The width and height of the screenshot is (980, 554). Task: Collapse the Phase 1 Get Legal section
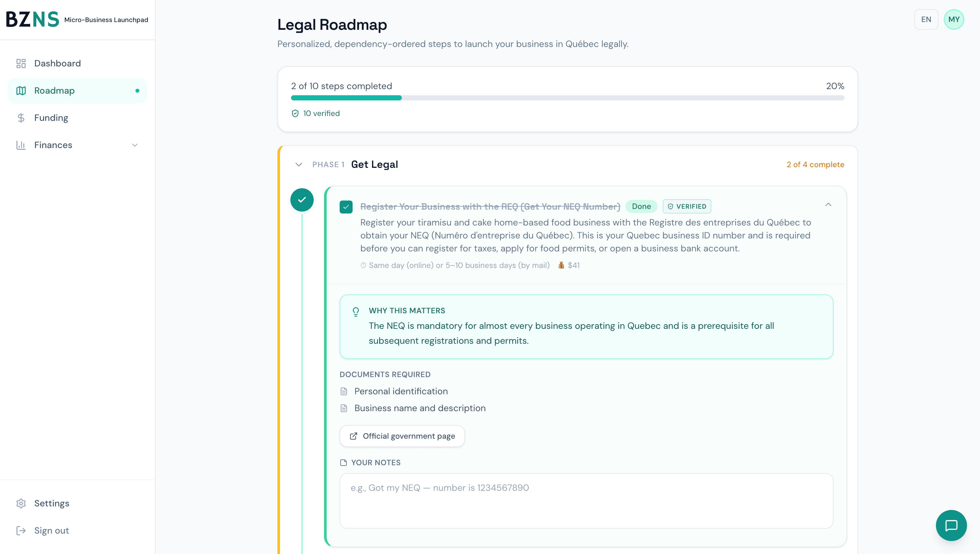[299, 164]
